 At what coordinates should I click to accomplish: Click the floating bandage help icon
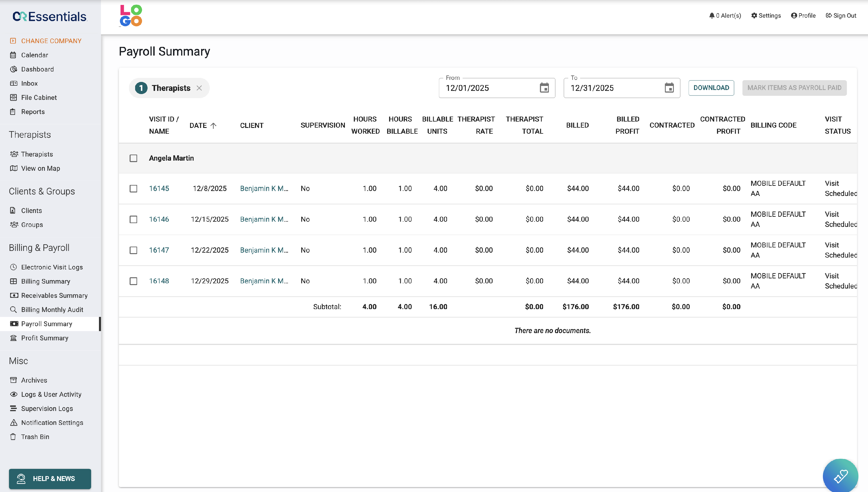click(x=840, y=476)
